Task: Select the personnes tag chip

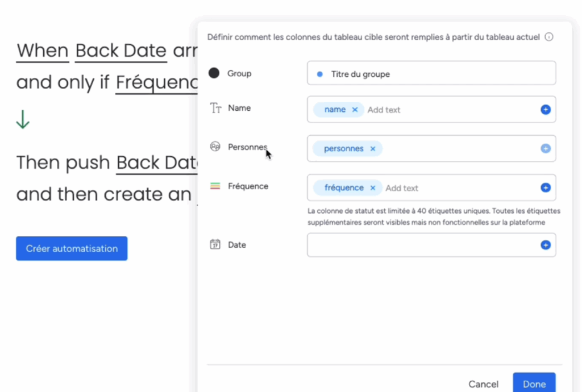Action: 347,148
